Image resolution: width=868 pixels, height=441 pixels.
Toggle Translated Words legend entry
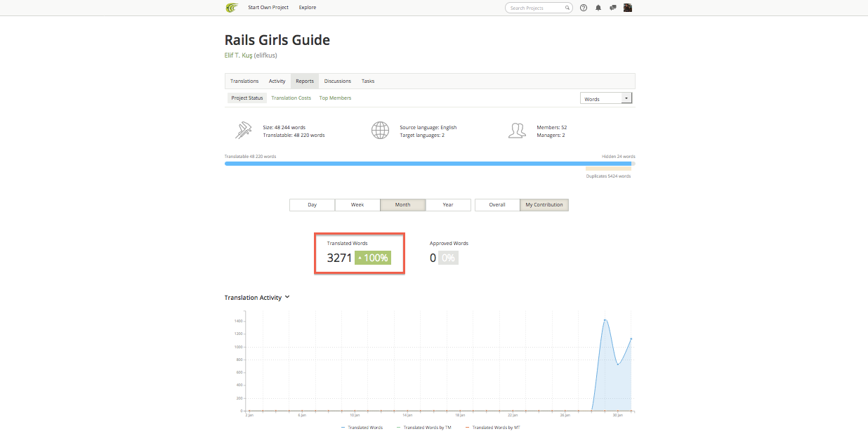click(x=362, y=428)
